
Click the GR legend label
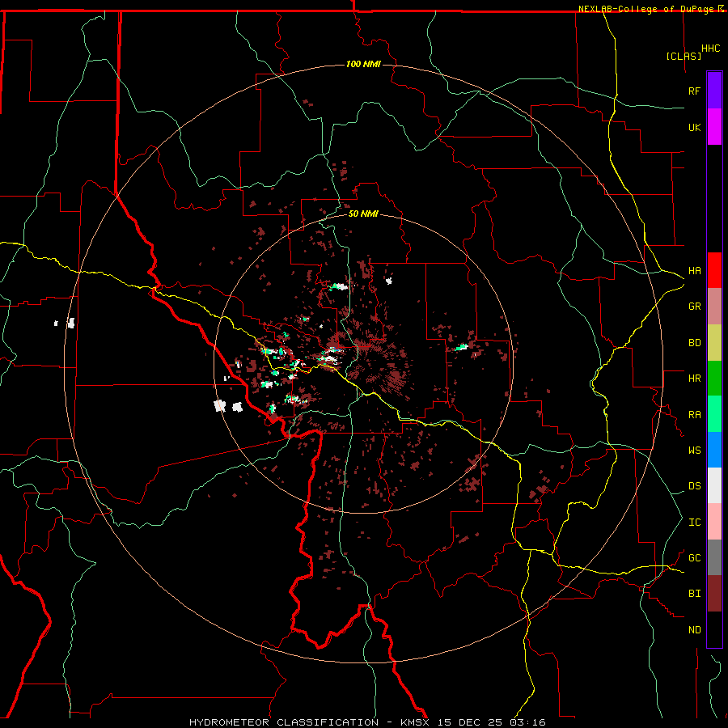694,307
